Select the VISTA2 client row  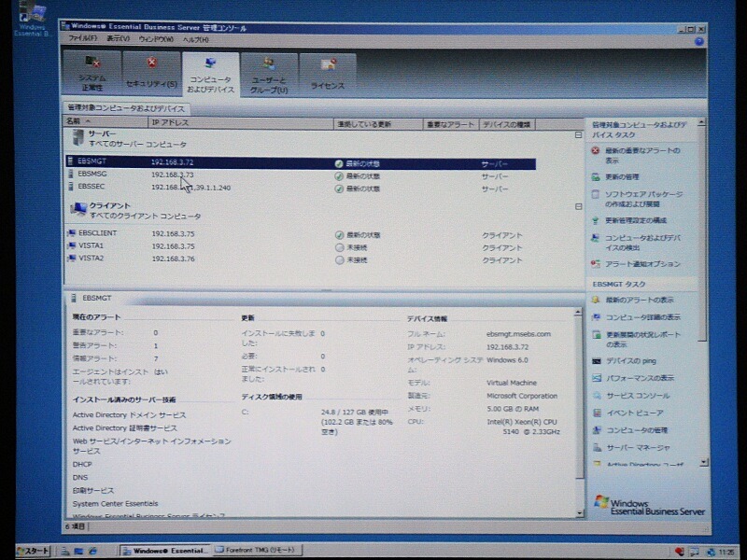301,259
